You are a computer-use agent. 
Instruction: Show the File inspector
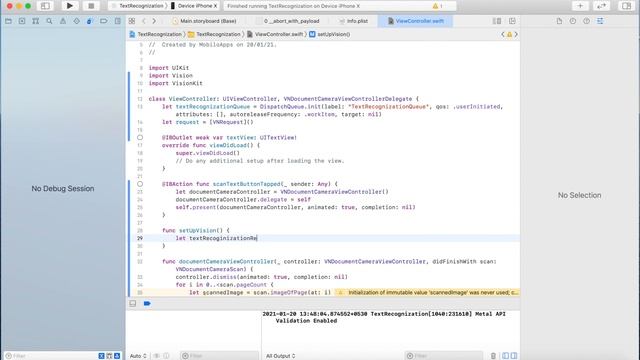559,21
